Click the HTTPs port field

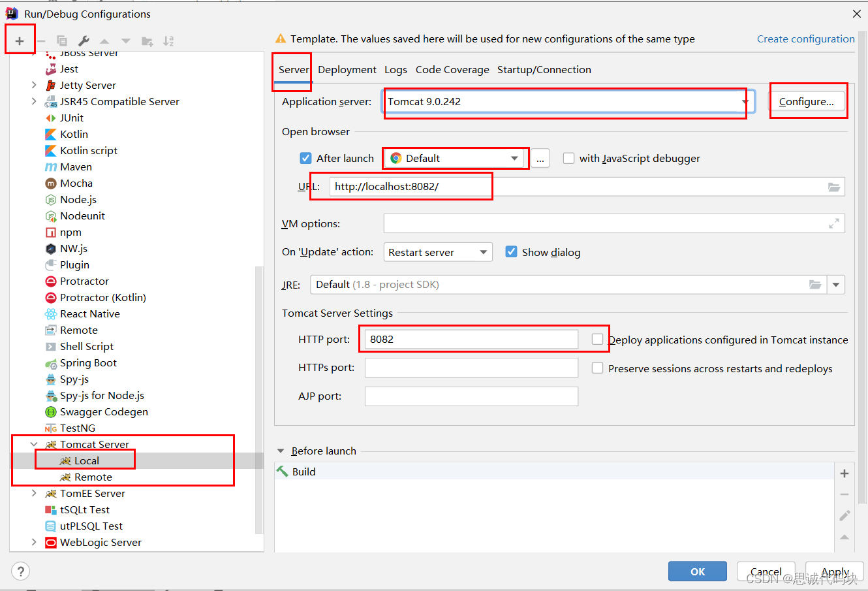471,368
